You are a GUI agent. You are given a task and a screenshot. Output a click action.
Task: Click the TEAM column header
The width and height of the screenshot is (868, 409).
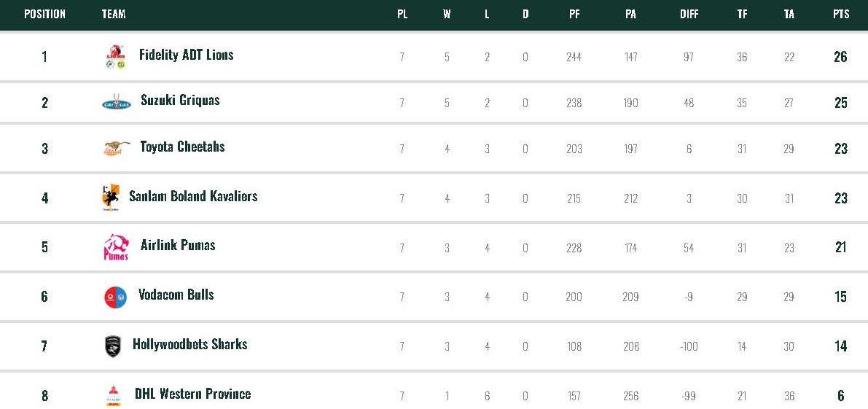point(114,14)
